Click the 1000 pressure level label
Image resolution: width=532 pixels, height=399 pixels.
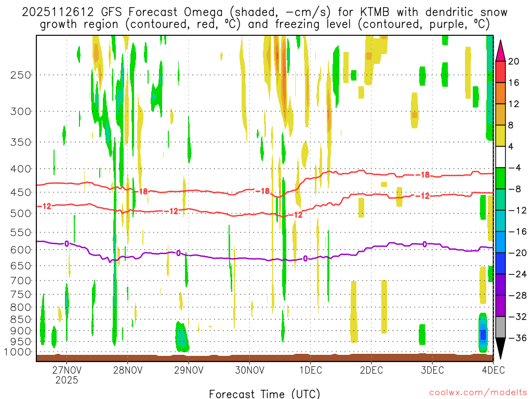18,352
